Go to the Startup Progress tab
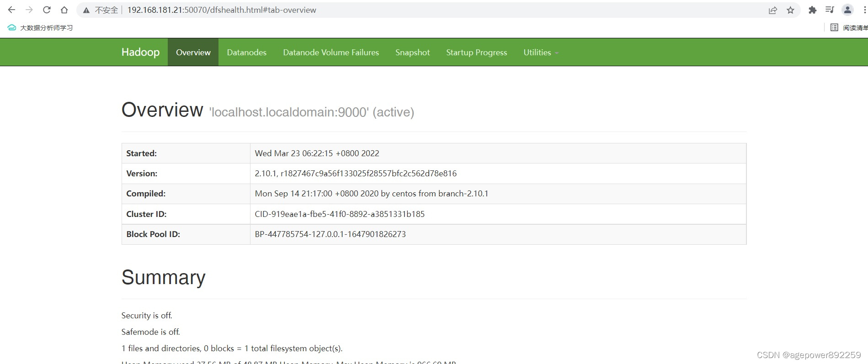 pyautogui.click(x=477, y=52)
